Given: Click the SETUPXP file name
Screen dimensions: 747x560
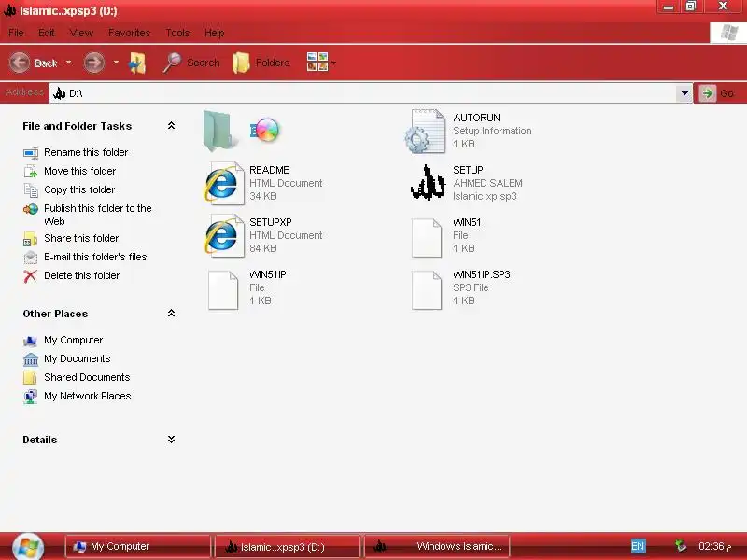Looking at the screenshot, I should (x=271, y=222).
